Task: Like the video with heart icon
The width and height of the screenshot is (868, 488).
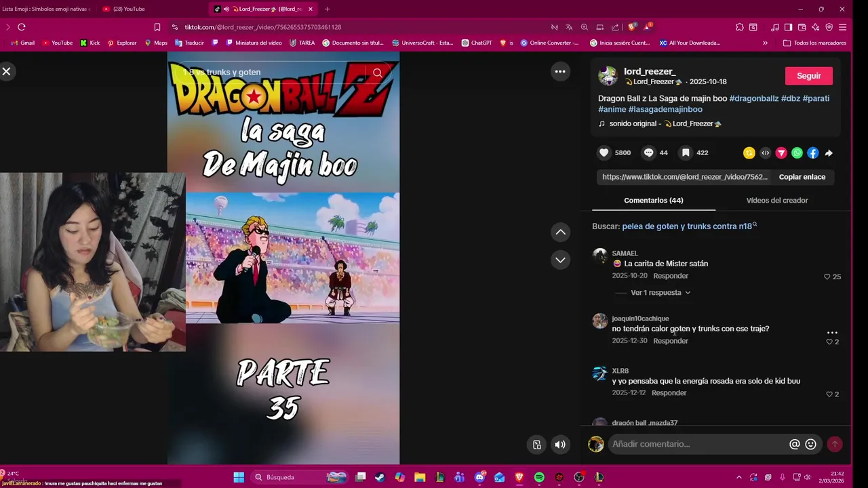Action: point(604,153)
